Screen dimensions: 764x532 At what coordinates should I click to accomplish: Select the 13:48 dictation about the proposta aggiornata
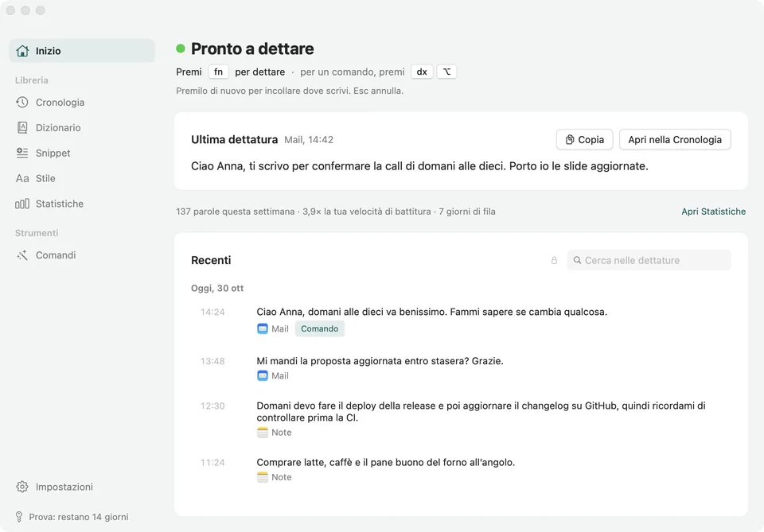[x=380, y=361]
